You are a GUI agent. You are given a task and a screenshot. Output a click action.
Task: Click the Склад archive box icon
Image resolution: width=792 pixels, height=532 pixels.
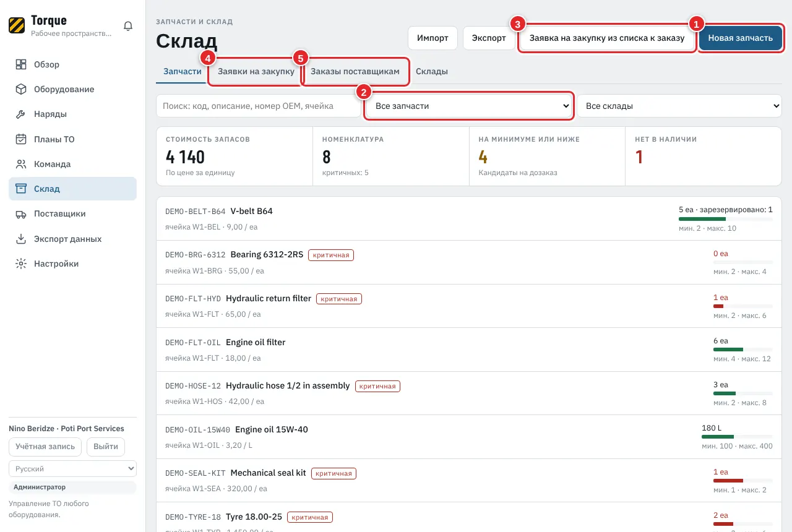coord(21,189)
